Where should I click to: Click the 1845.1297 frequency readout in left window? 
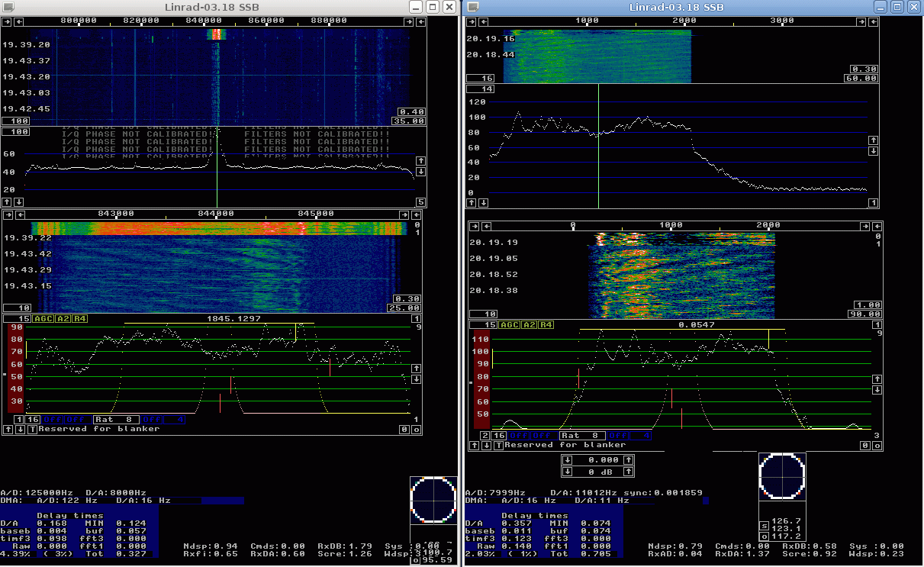point(233,318)
